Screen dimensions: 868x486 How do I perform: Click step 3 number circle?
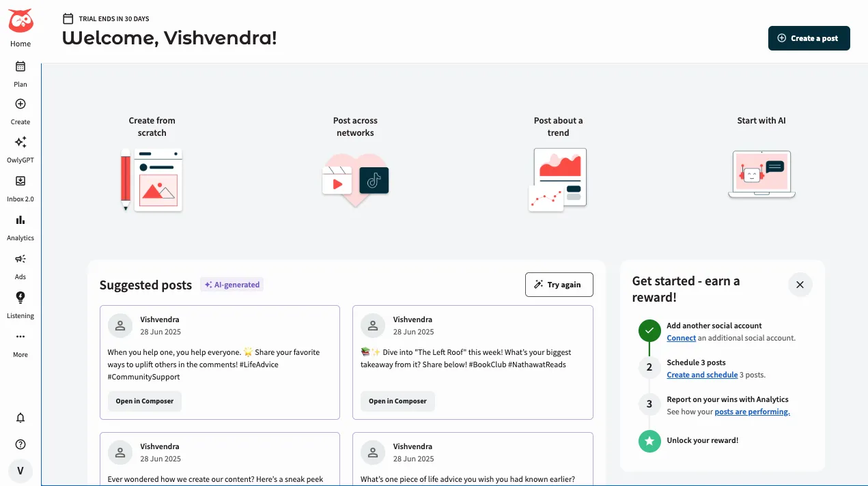[x=649, y=405]
